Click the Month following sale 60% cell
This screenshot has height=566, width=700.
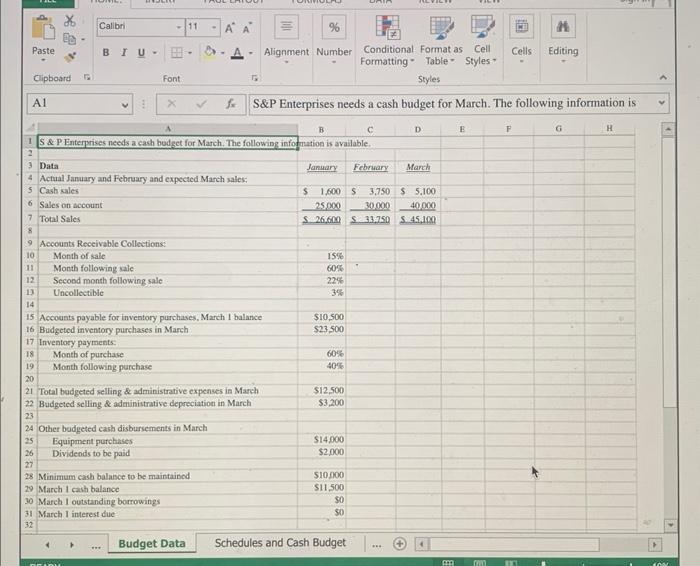click(321, 268)
